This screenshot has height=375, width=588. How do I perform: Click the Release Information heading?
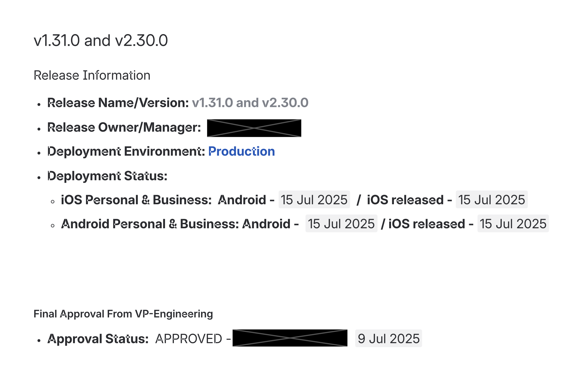pos(92,76)
